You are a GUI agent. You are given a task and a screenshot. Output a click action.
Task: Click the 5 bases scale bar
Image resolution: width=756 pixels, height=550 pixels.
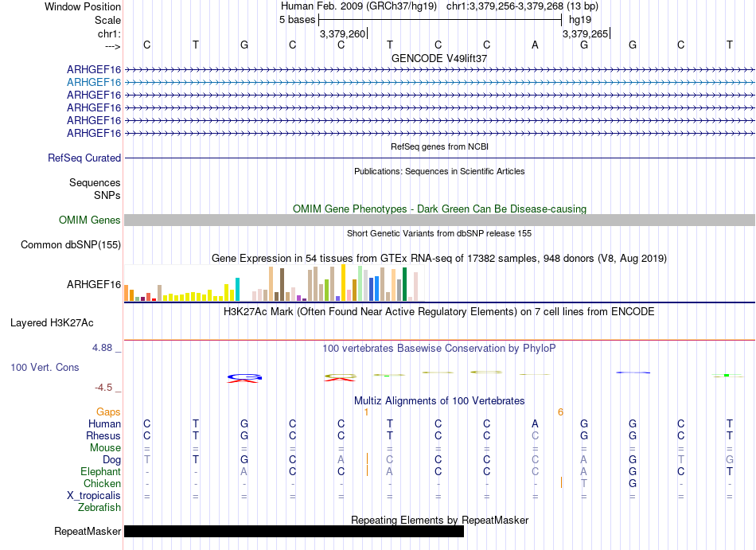coord(440,20)
